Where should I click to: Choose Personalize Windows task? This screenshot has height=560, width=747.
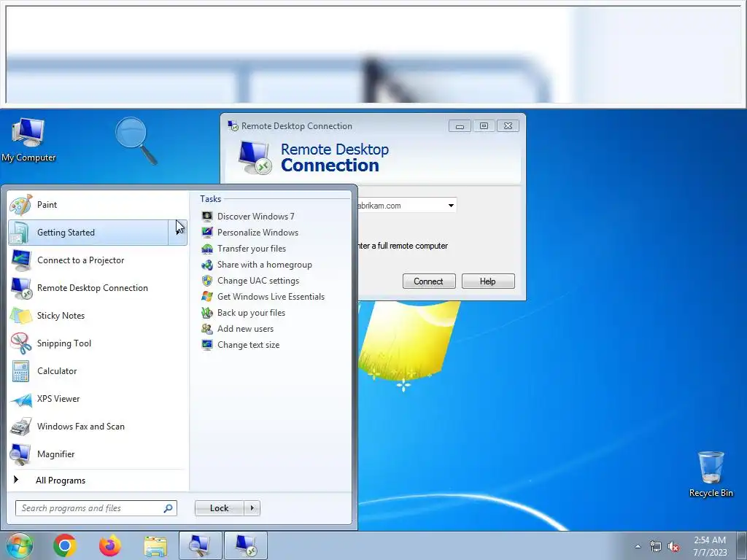[250, 233]
